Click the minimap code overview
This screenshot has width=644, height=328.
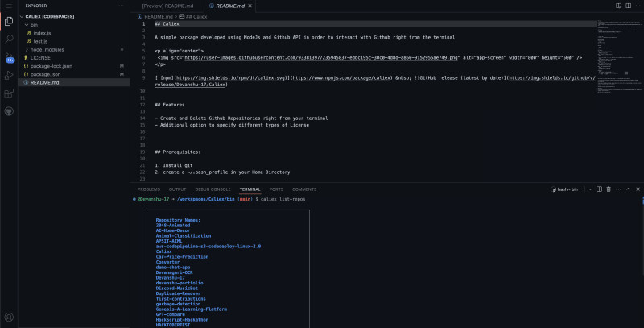tap(619, 57)
